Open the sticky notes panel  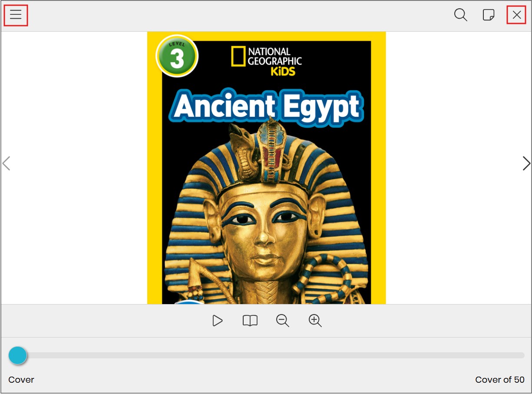(489, 15)
